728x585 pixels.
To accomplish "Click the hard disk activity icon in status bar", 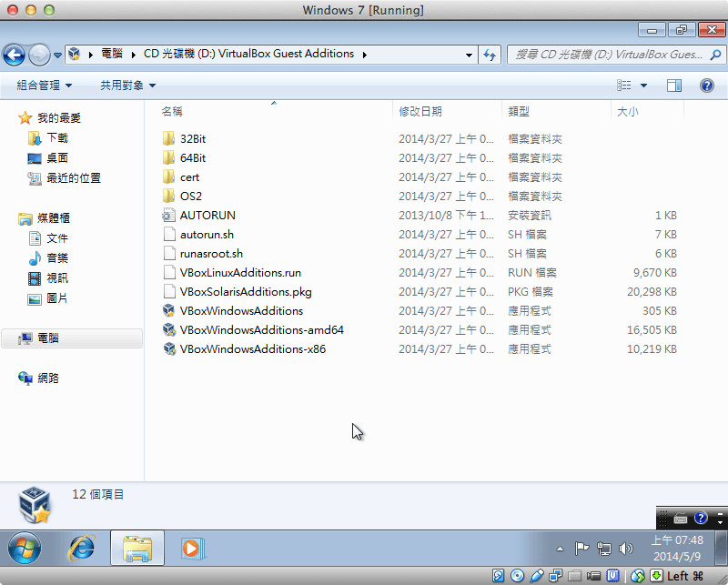I will [499, 575].
